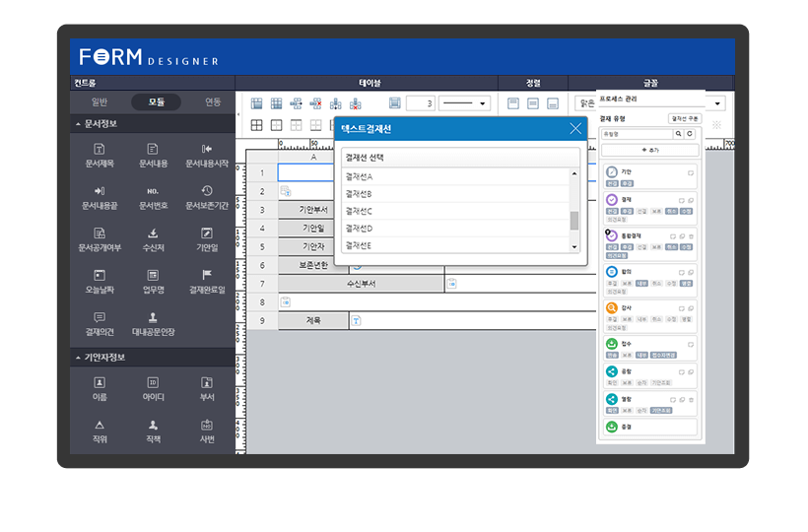
Task: Click the insert row icon
Action: pos(296,103)
